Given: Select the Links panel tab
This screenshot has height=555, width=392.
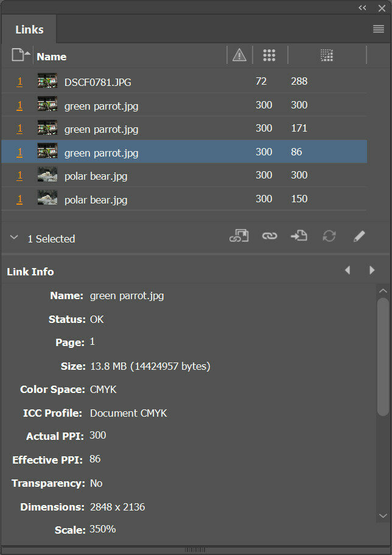Looking at the screenshot, I should pyautogui.click(x=29, y=29).
